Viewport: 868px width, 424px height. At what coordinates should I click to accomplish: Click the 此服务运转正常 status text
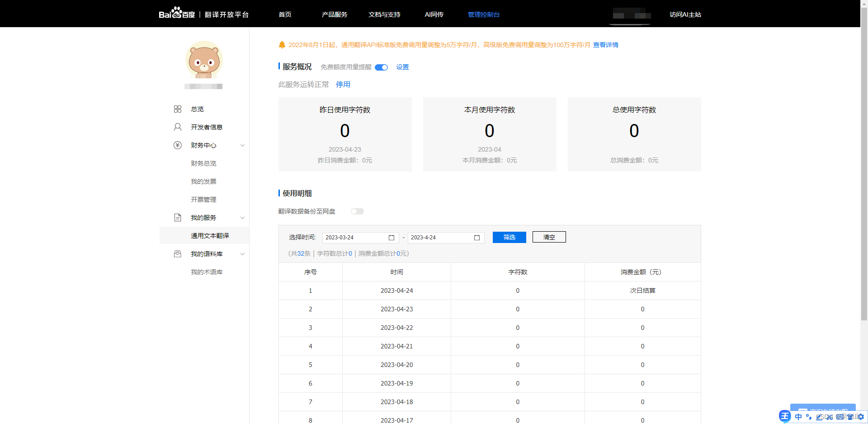pyautogui.click(x=304, y=85)
